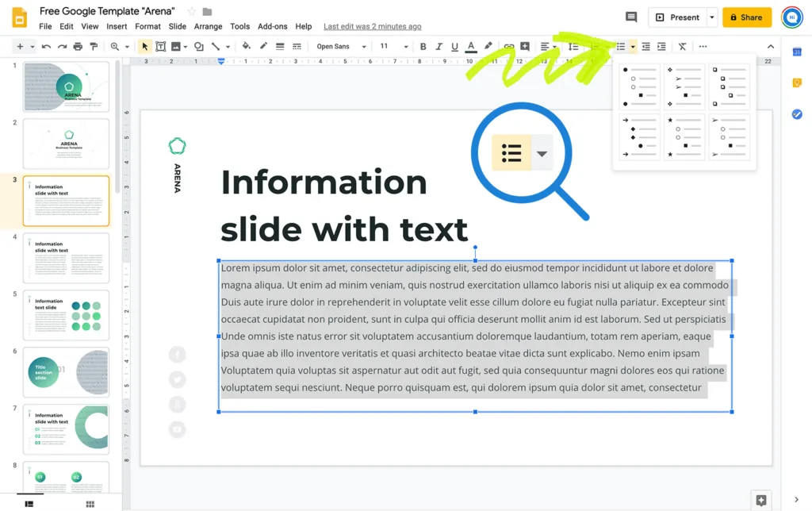Increase indent of the text

(661, 47)
